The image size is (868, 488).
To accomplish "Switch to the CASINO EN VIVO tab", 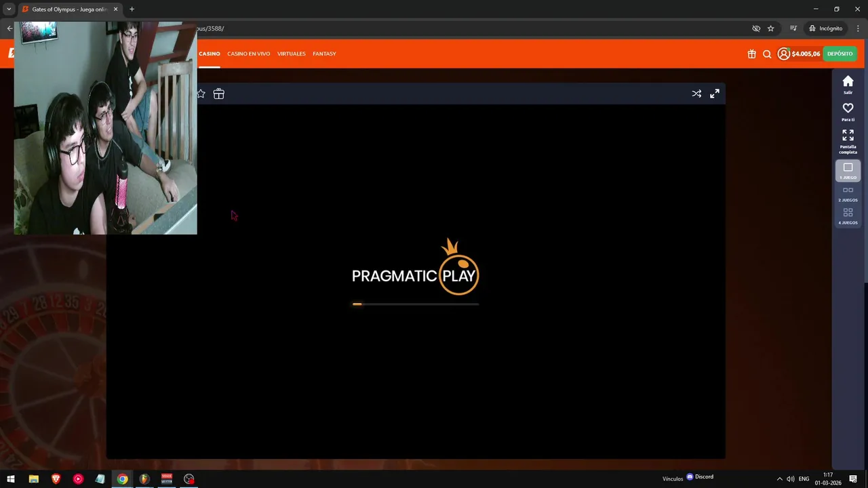I will [x=248, y=54].
